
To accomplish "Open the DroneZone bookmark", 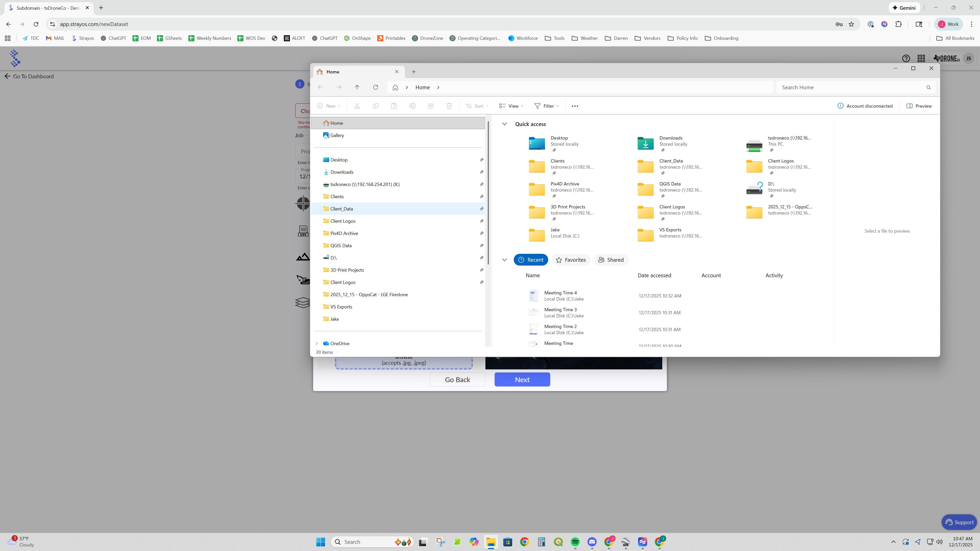I will point(428,39).
